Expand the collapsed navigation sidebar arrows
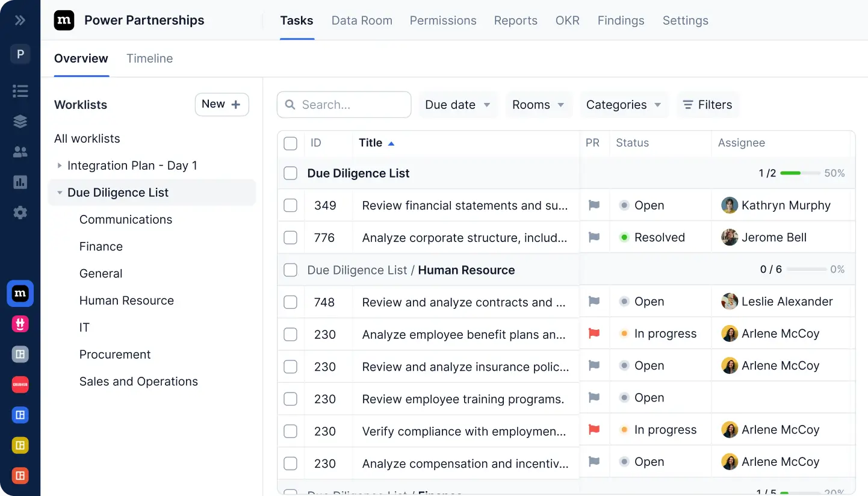 [x=20, y=20]
